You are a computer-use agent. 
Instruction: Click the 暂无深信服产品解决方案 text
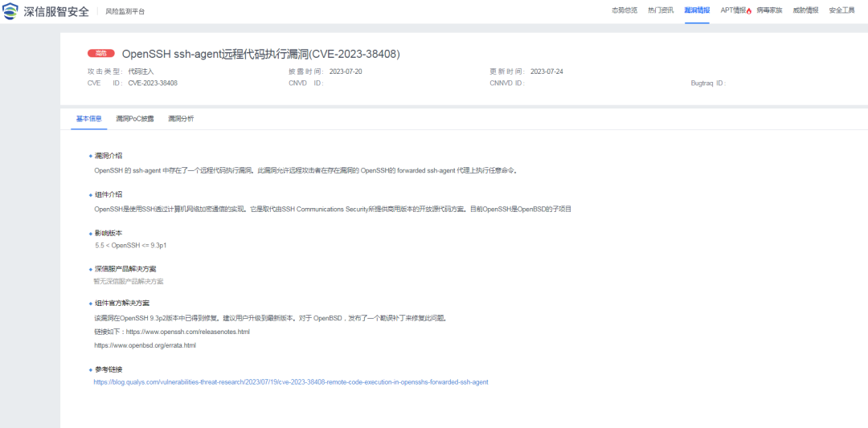click(129, 281)
